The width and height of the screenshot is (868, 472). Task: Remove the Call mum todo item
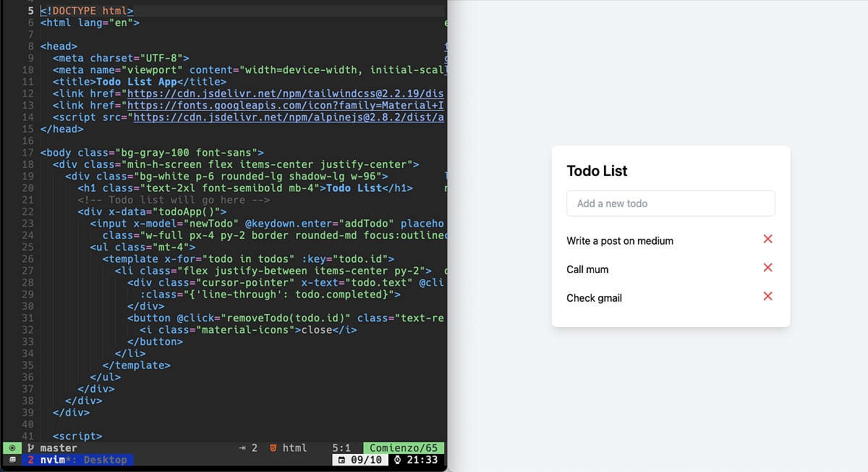point(767,267)
